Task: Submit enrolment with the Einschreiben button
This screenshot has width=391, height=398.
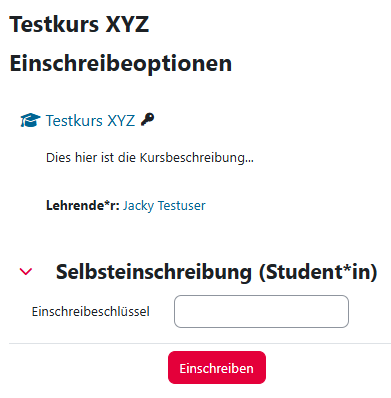Action: point(217,368)
